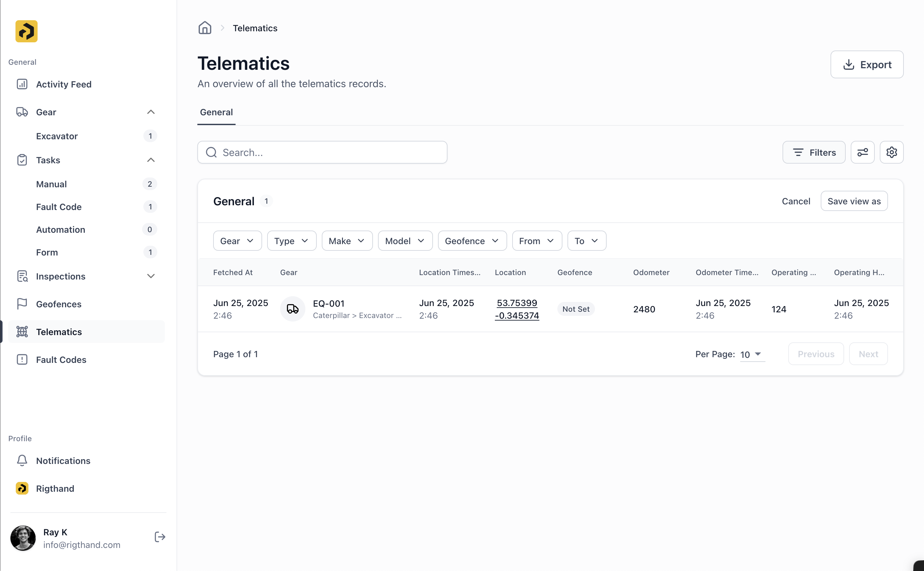The image size is (924, 571).
Task: Collapse the Tasks sidebar group
Action: pyautogui.click(x=151, y=160)
